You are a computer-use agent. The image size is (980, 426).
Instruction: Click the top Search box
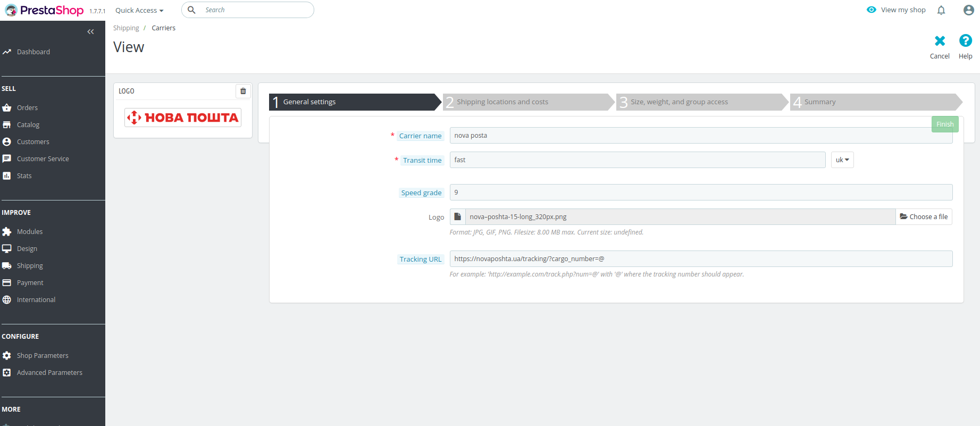pos(248,10)
